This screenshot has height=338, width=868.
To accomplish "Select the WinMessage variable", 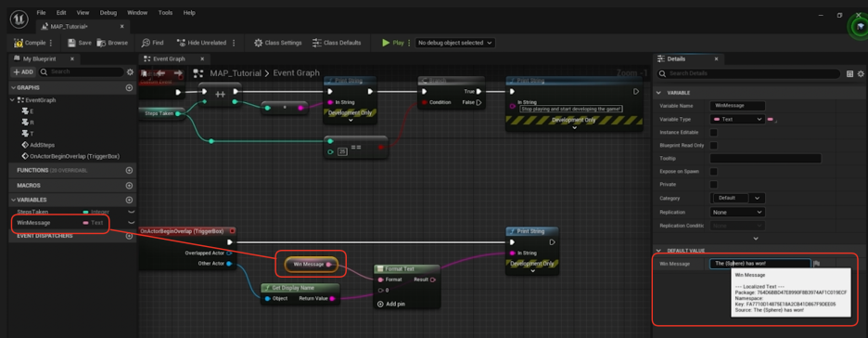I will pyautogui.click(x=33, y=223).
